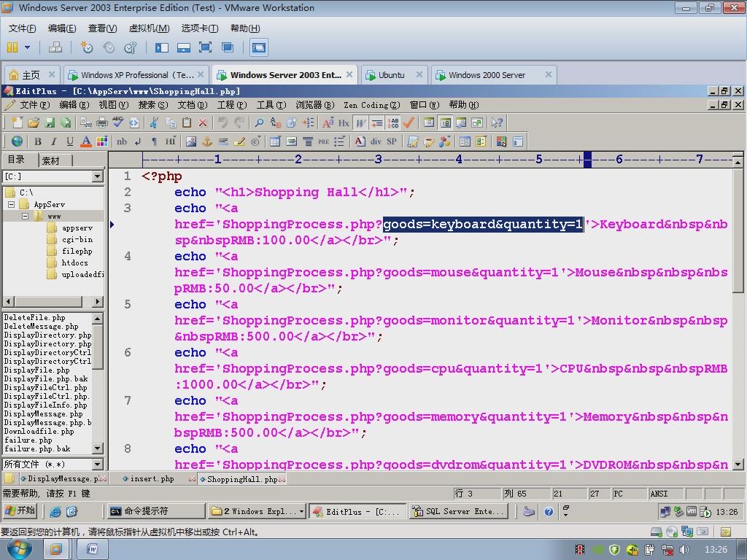Click the host Windows 7 Start orb
Screen dimensions: 747x560
coord(20,548)
